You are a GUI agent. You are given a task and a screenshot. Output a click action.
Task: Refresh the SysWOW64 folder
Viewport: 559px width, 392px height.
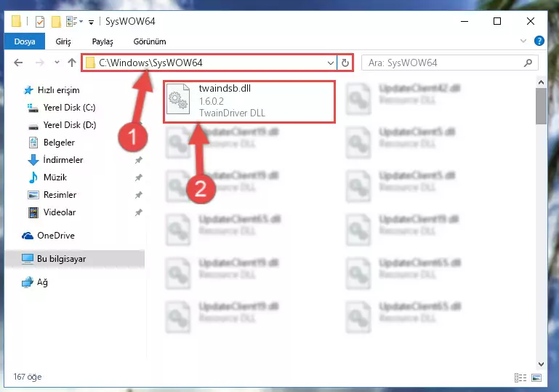tap(345, 63)
